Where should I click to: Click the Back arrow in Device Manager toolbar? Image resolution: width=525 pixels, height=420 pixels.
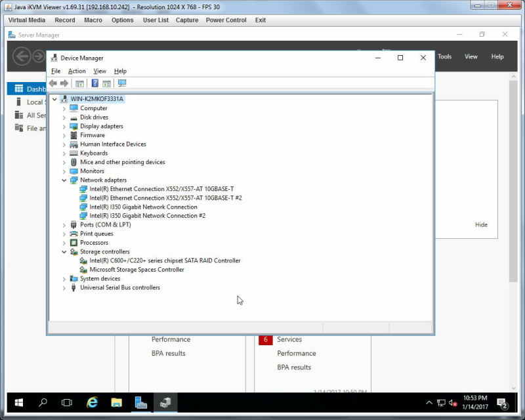pyautogui.click(x=53, y=83)
